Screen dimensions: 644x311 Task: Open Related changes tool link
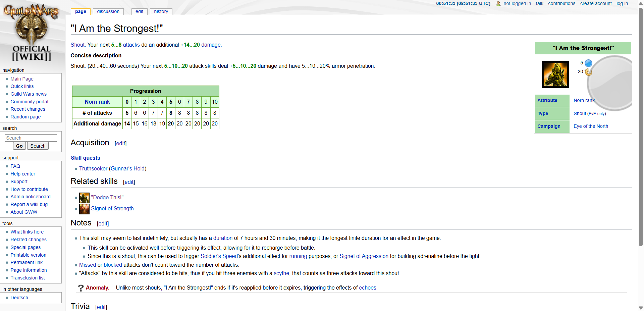point(29,240)
